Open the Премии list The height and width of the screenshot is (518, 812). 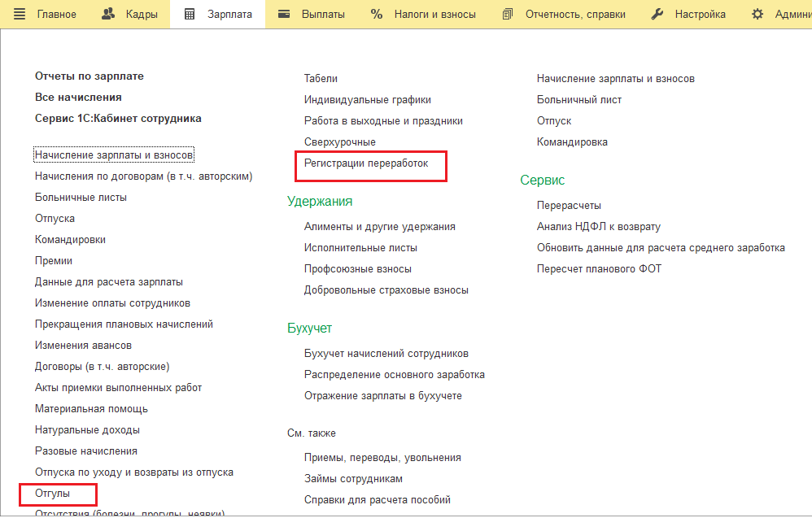tap(54, 261)
